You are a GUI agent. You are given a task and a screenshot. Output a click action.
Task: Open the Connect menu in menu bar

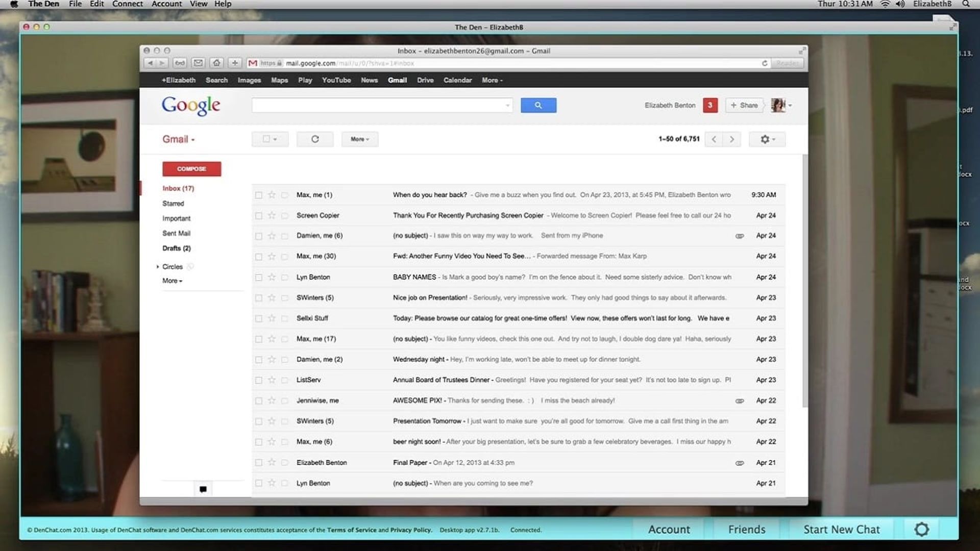click(128, 4)
